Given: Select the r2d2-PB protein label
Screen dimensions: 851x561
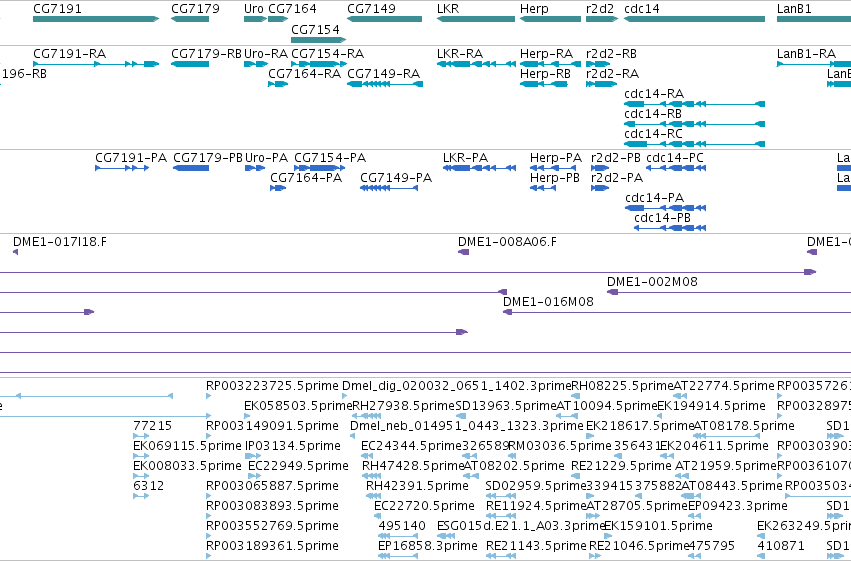Looking at the screenshot, I should [616, 158].
